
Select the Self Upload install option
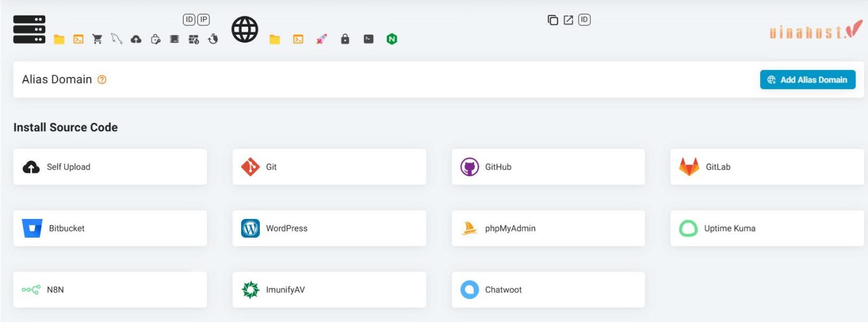pos(110,167)
